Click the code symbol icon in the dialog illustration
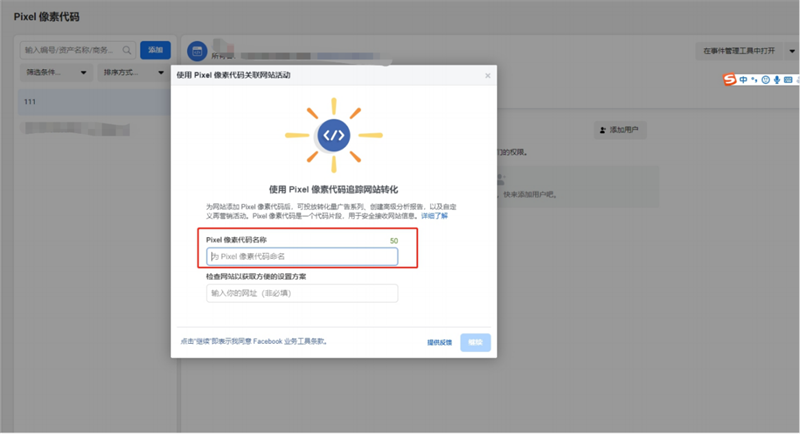 point(334,136)
